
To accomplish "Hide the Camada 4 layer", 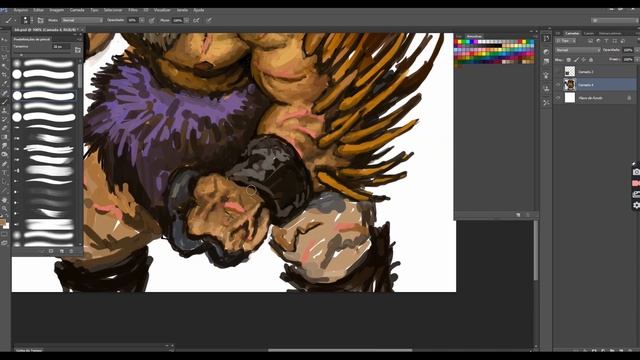I will pyautogui.click(x=558, y=85).
